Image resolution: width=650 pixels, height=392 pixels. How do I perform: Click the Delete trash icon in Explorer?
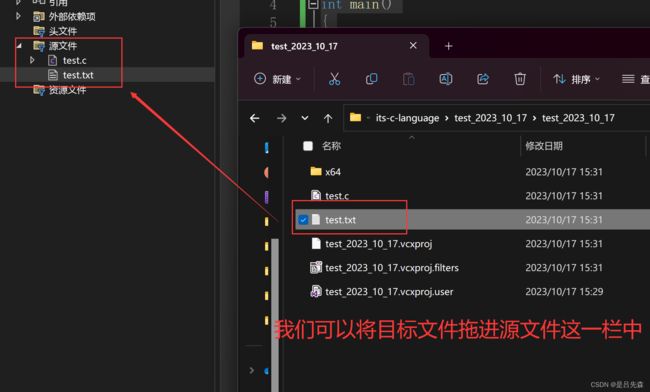(x=520, y=79)
